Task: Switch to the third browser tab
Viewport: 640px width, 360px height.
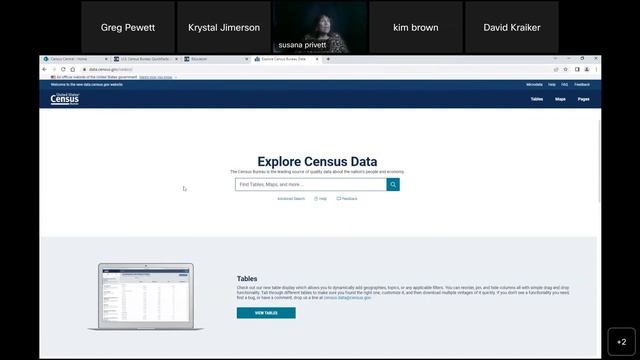Action: pyautogui.click(x=216, y=59)
